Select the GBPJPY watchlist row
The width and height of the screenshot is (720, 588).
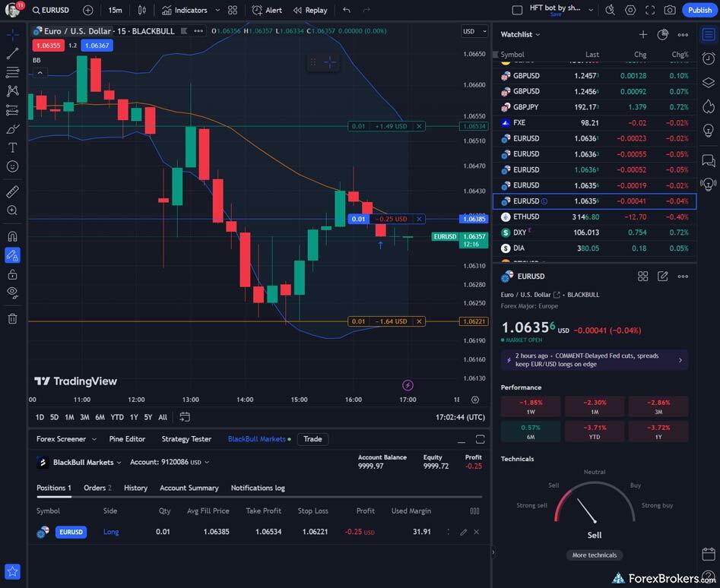click(595, 107)
